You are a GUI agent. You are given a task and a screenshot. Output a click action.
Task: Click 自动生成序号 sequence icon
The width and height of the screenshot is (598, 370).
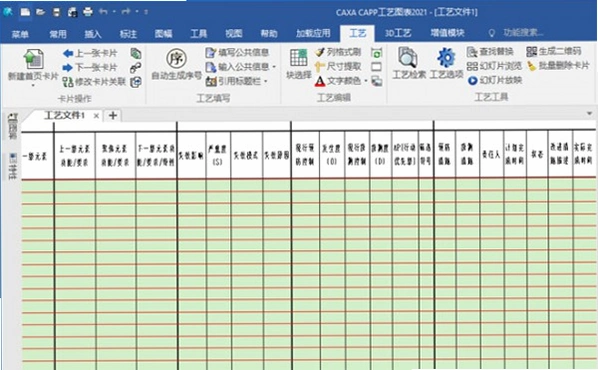coord(176,59)
